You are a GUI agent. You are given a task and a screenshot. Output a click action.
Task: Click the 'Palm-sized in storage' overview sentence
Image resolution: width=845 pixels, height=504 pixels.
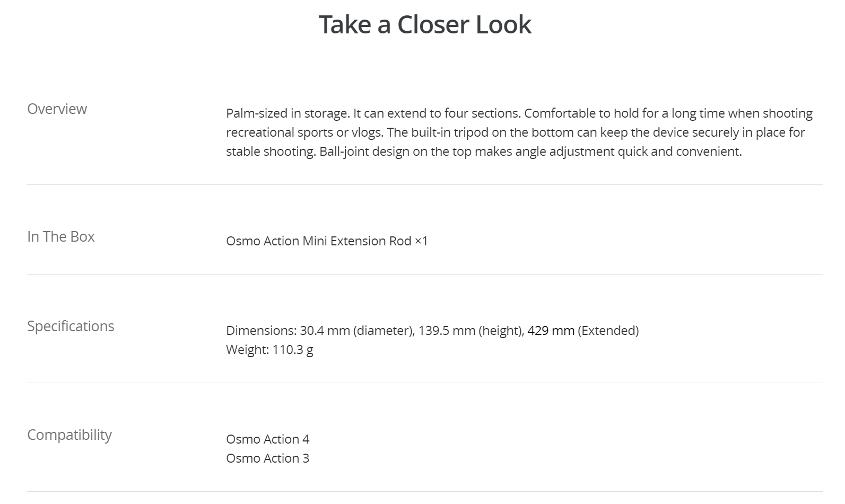coord(287,113)
